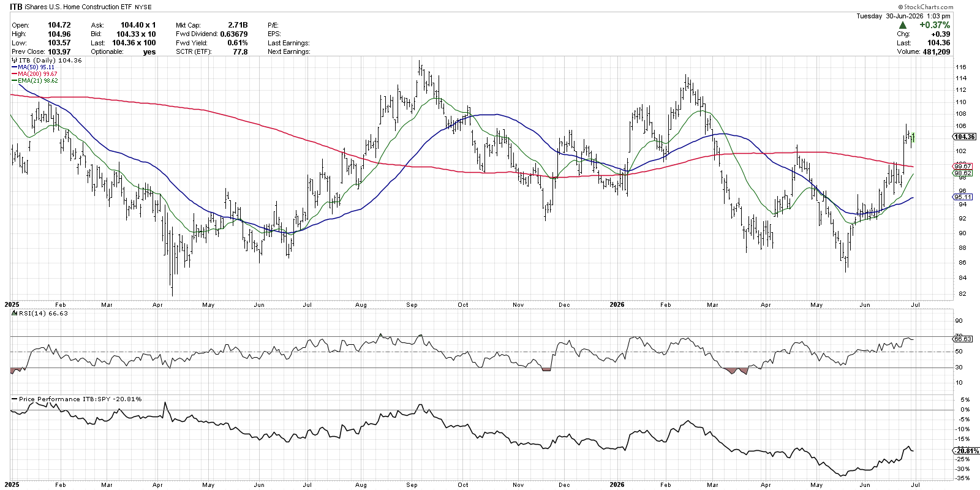Select the +0.37% percent change value
980x490 pixels.
[x=935, y=25]
